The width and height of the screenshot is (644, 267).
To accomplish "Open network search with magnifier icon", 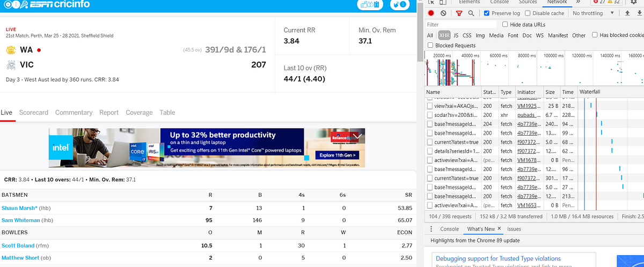I will [x=471, y=13].
